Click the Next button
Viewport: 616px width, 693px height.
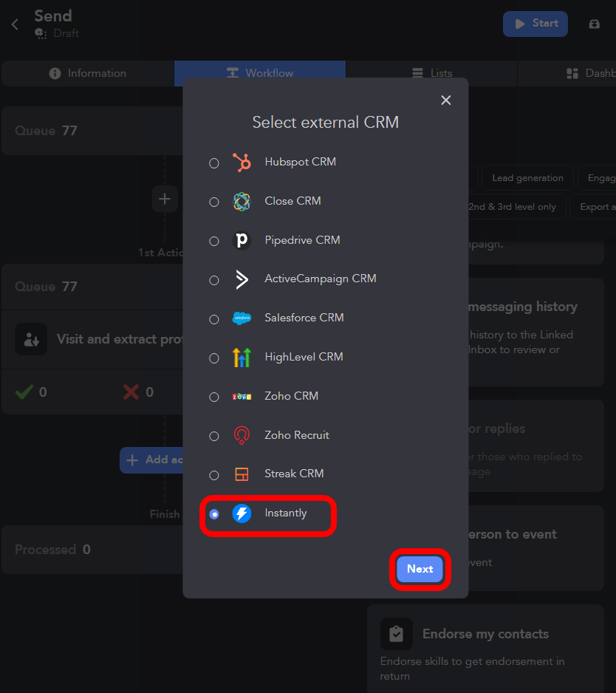[420, 569]
